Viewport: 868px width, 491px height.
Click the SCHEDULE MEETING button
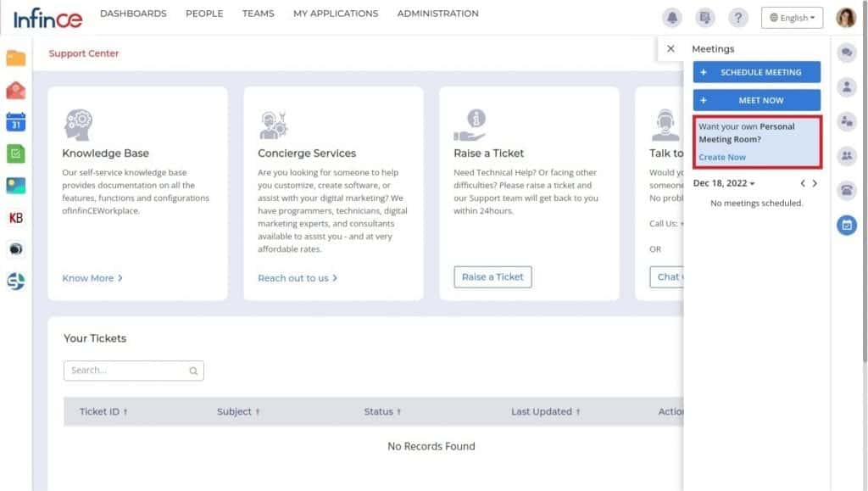pos(757,72)
